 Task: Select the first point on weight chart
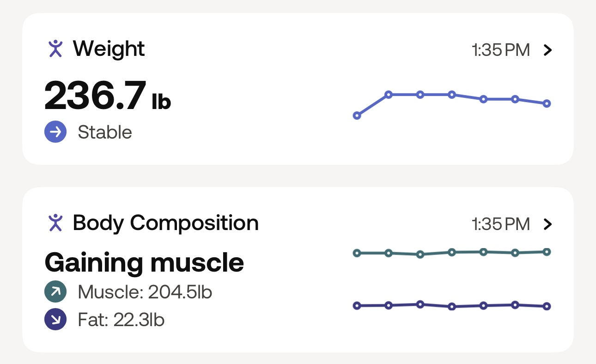(357, 115)
